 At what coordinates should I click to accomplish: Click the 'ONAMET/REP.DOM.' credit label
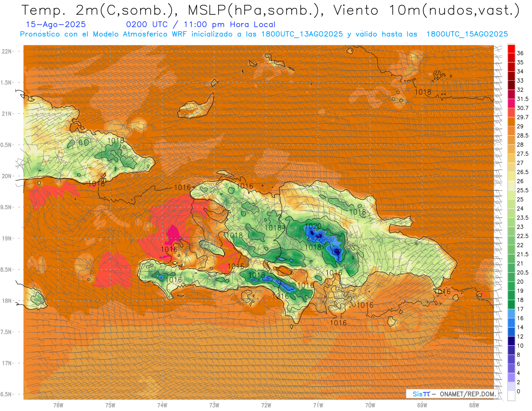(469, 394)
